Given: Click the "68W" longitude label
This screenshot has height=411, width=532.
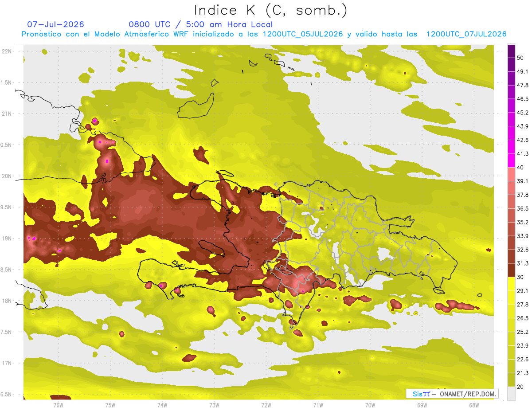Looking at the screenshot, I should pyautogui.click(x=473, y=405).
